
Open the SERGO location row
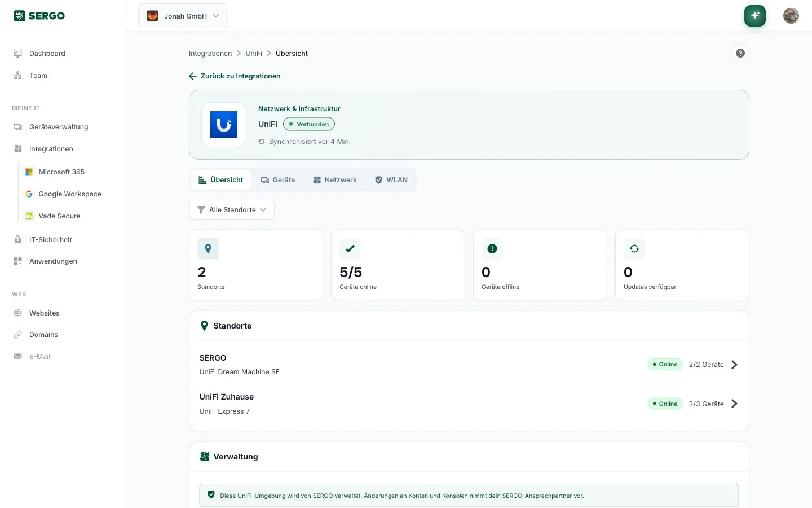pos(469,365)
